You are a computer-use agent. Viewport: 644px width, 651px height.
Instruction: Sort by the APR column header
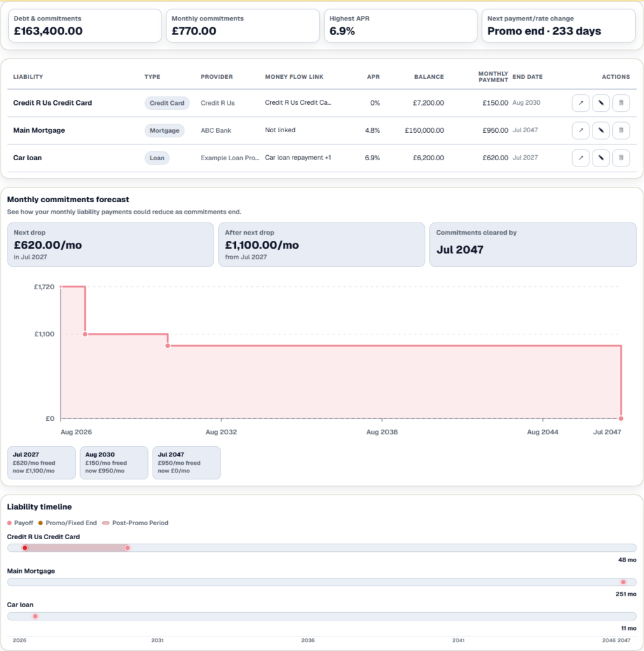point(373,77)
